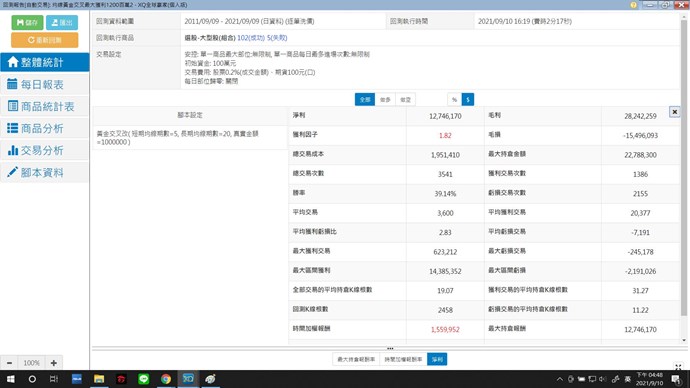Click the 102(成功) successful products link
Screen dimensions: 690x388
[x=251, y=38]
